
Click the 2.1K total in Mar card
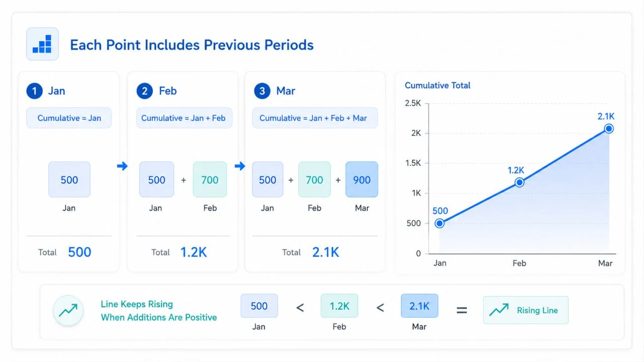(x=326, y=252)
